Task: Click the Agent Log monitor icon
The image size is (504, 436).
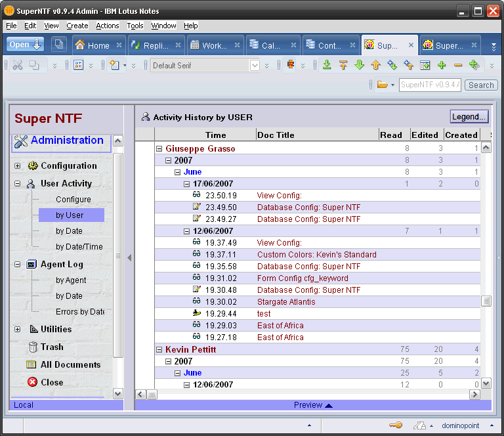Action: coord(31,265)
